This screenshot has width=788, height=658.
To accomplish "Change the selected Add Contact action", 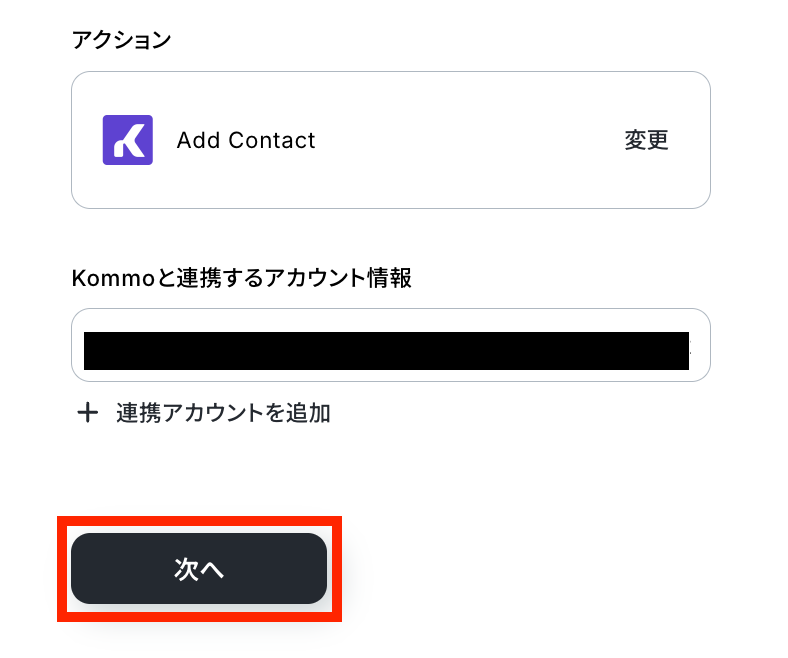I will tap(646, 140).
